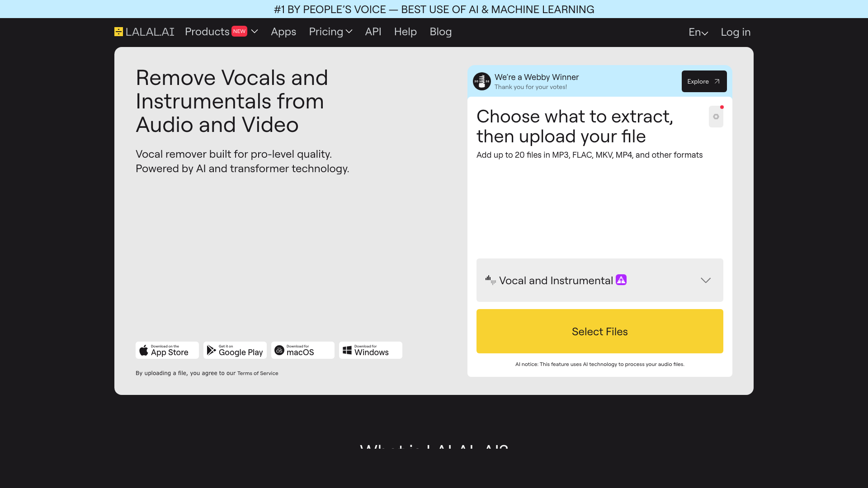
Task: Click the waveform icon beside Vocal and Instrumental
Action: point(491,280)
